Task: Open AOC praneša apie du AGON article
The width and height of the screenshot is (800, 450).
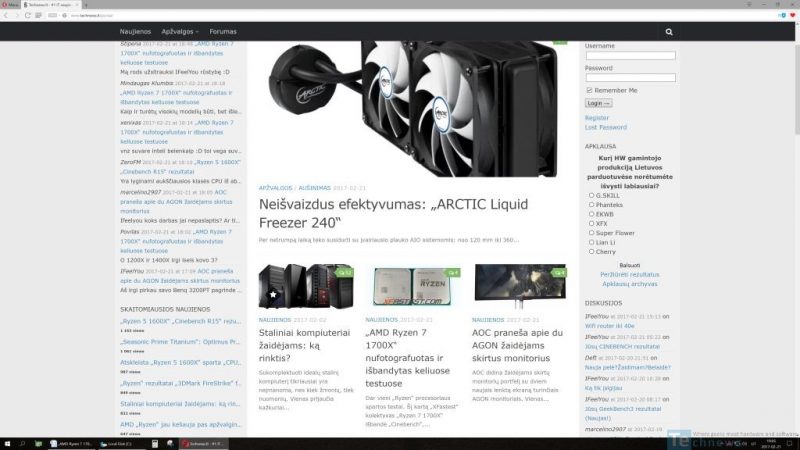Action: click(517, 345)
